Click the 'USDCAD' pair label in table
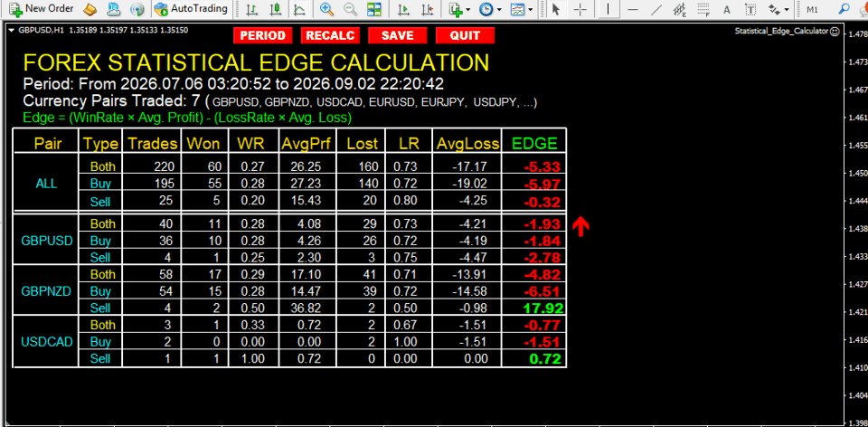 coord(46,342)
